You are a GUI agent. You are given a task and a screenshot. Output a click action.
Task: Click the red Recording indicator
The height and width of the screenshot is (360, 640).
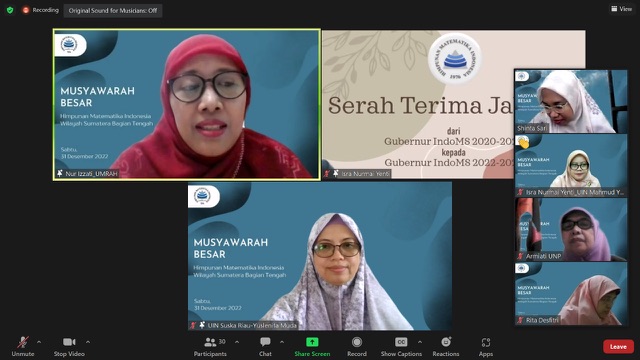point(40,10)
